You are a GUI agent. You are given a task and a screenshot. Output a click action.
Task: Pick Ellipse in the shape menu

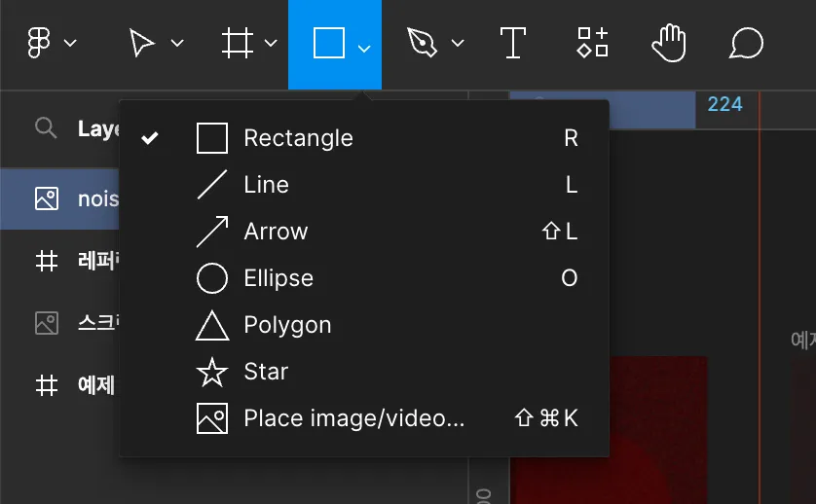point(278,278)
